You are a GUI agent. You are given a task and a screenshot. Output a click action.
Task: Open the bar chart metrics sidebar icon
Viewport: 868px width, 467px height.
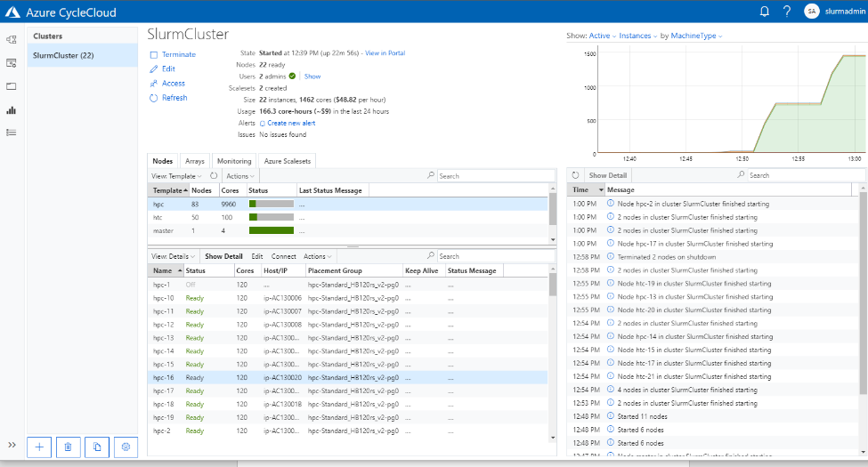click(x=11, y=110)
